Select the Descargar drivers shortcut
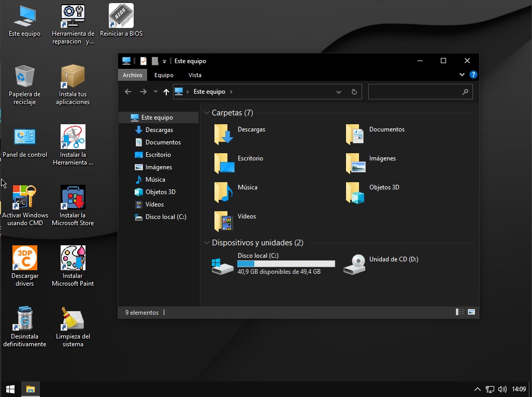532x397 pixels. click(24, 267)
